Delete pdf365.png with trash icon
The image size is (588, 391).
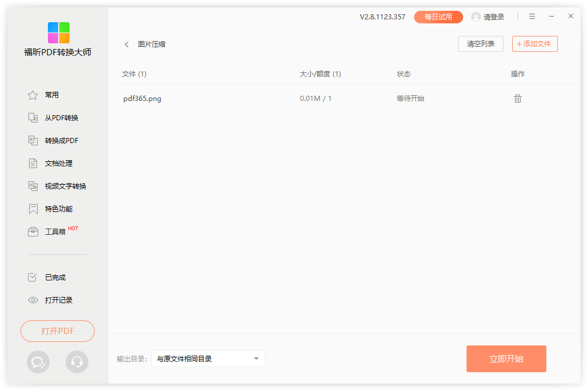tap(517, 99)
